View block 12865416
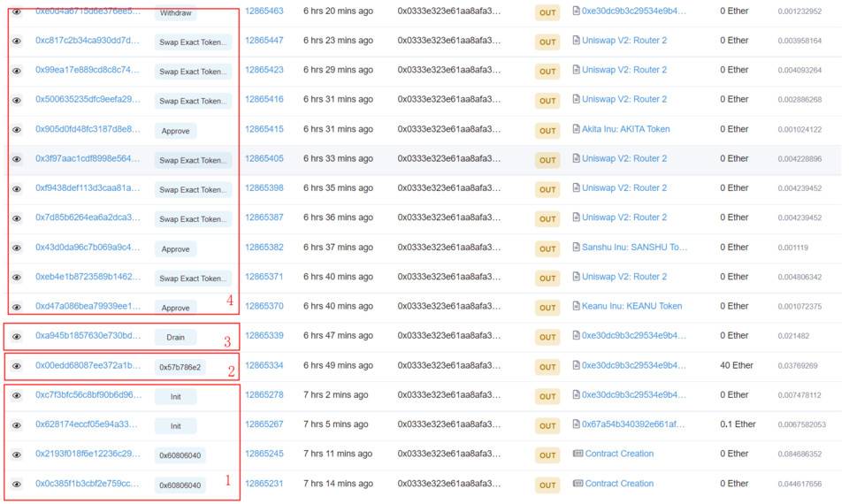Screen dimensions: 849x504 pos(264,99)
